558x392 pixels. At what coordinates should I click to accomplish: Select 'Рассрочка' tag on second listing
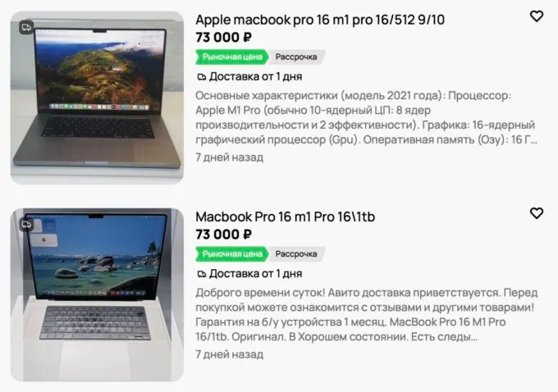296,254
